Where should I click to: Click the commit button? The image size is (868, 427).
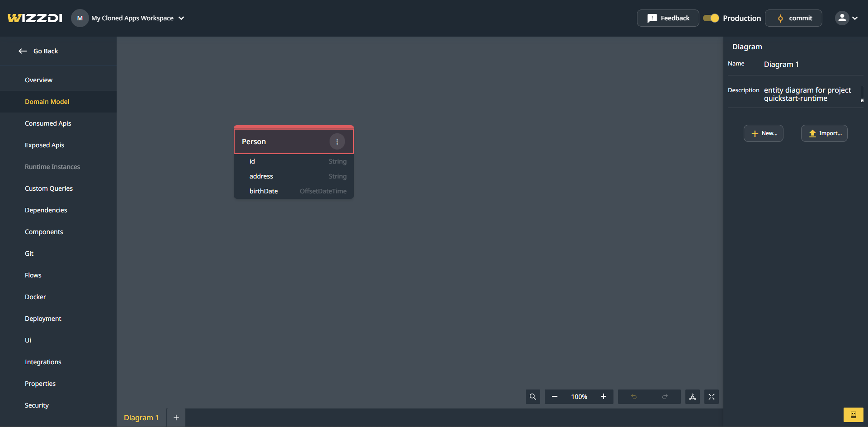click(793, 18)
